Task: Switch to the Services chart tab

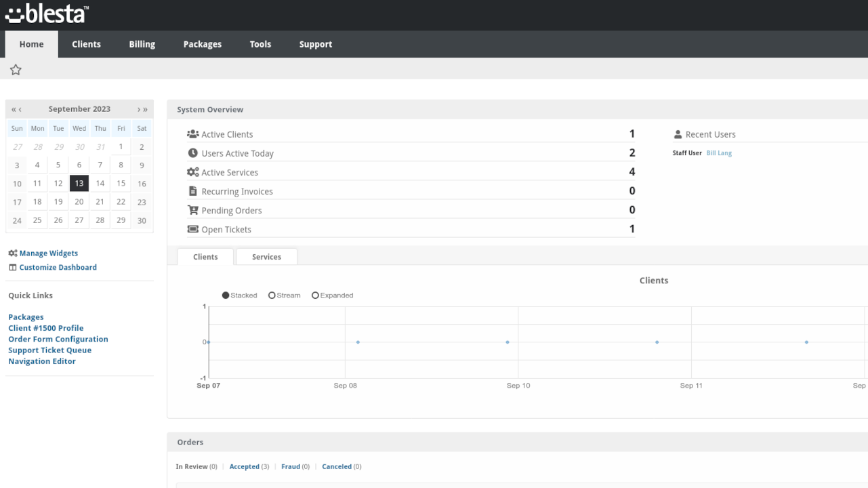Action: coord(266,257)
